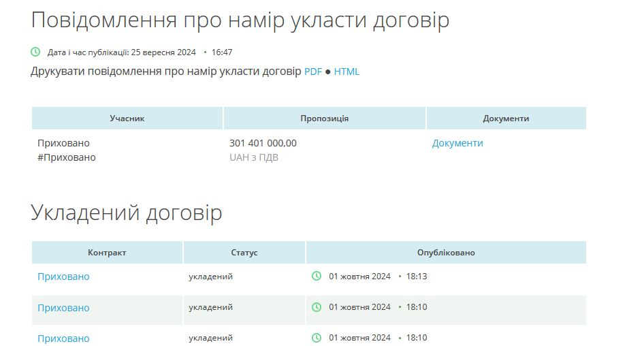
Task: Click the Статус column header
Action: (244, 253)
